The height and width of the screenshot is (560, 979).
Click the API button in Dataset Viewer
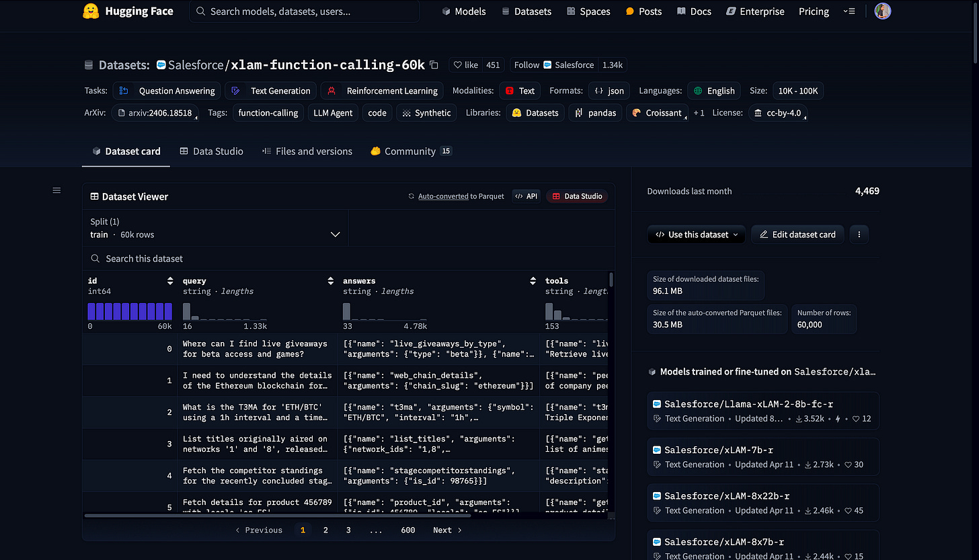click(x=526, y=196)
